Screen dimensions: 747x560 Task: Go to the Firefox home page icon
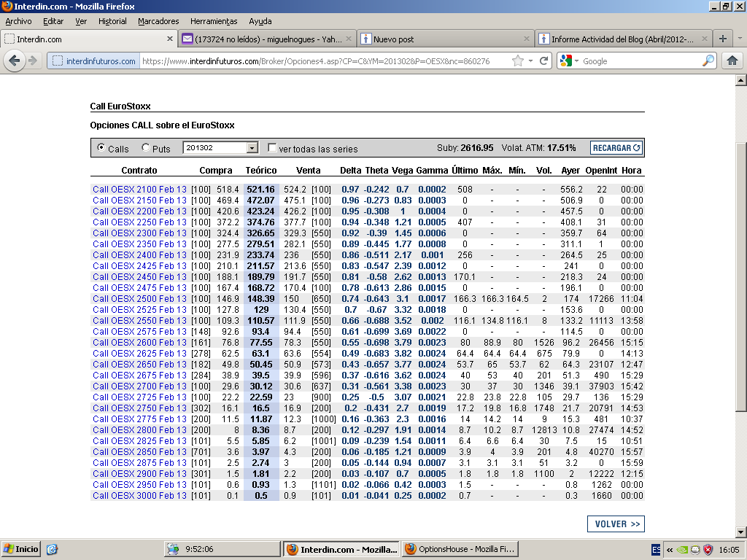(732, 61)
